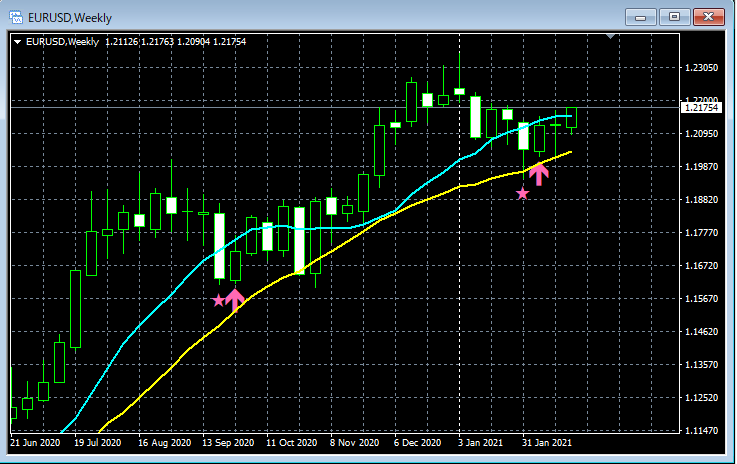Click the 19 Jul 2020 date label
The height and width of the screenshot is (464, 737).
(97, 443)
